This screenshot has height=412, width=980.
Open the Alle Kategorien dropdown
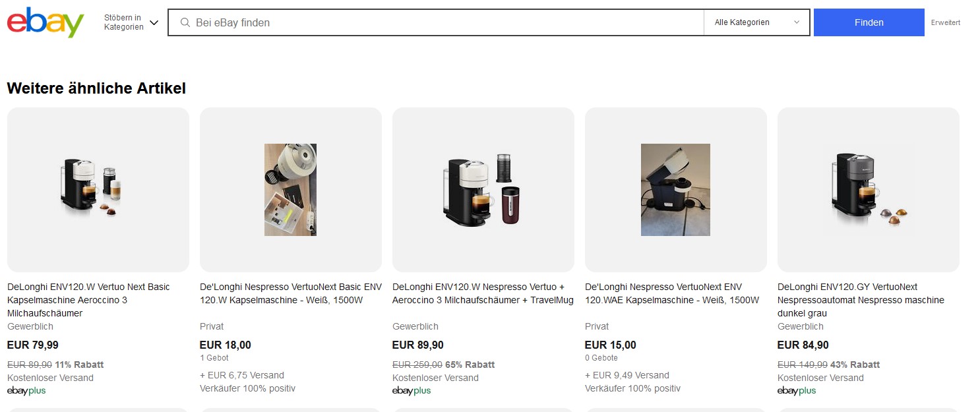tap(757, 22)
